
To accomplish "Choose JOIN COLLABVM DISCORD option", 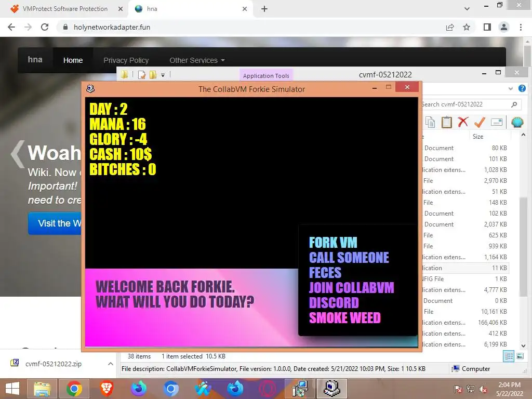I will coord(351,295).
